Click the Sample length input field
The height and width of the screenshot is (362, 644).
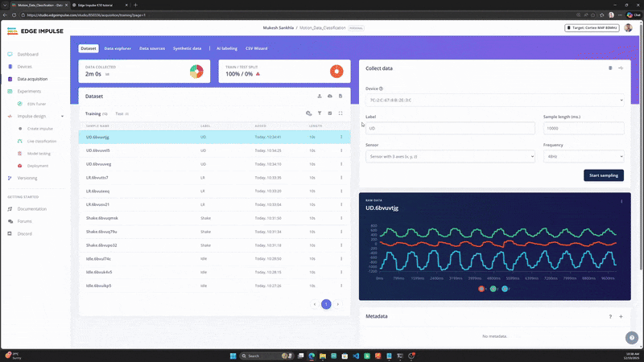click(584, 128)
